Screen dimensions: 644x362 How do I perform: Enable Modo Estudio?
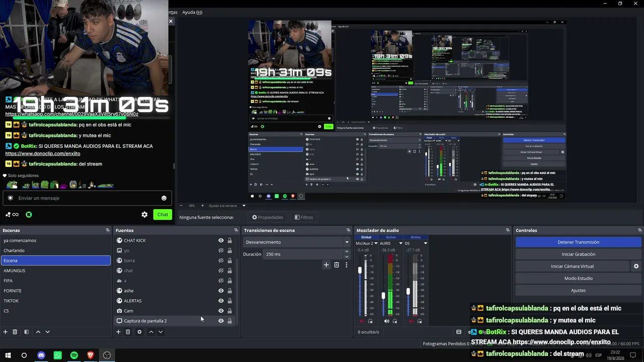[578, 279]
